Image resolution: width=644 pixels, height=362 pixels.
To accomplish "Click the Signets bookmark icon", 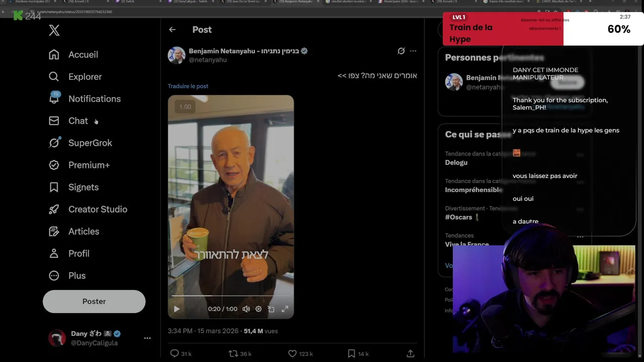I will pyautogui.click(x=54, y=187).
